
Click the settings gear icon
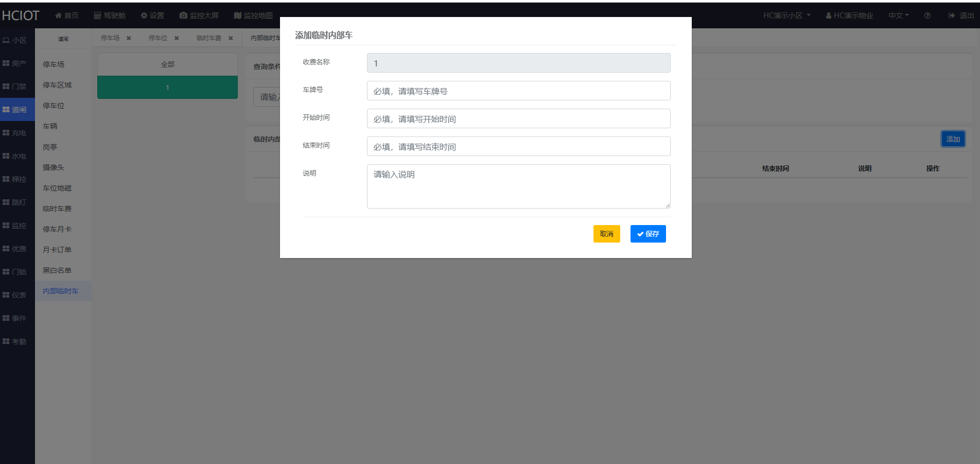tap(144, 15)
